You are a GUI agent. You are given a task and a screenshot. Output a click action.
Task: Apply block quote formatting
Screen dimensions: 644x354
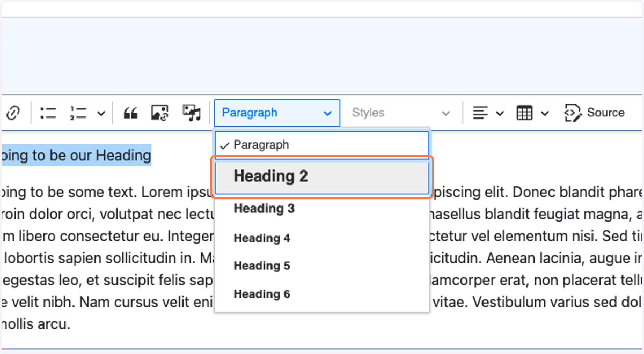130,113
